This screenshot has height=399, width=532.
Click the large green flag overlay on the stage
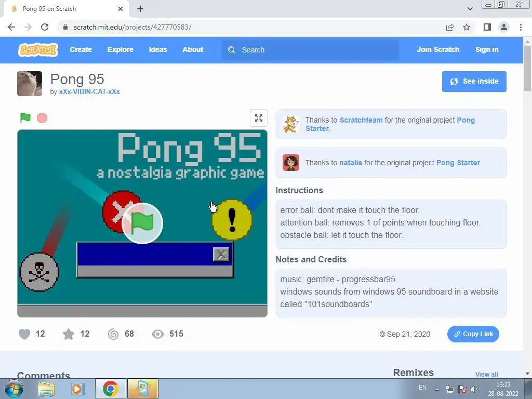tap(142, 223)
